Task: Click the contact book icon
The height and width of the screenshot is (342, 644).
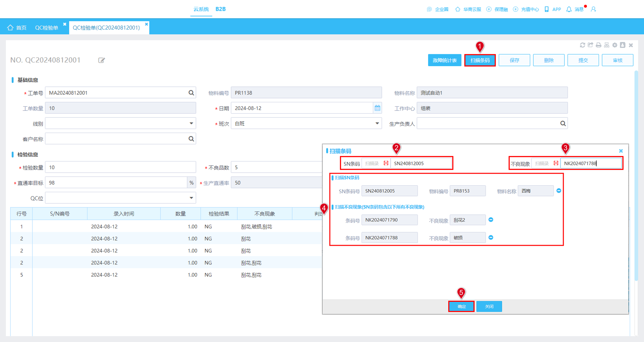Action: pyautogui.click(x=623, y=45)
